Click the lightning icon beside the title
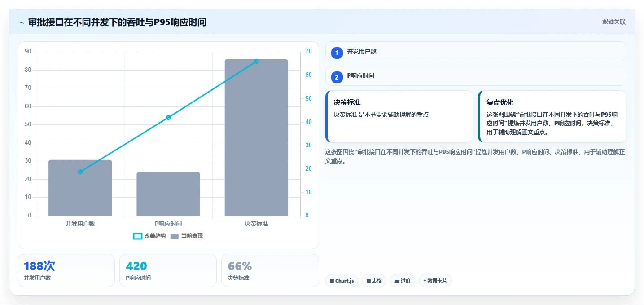The height and width of the screenshot is (305, 644). 22,22
